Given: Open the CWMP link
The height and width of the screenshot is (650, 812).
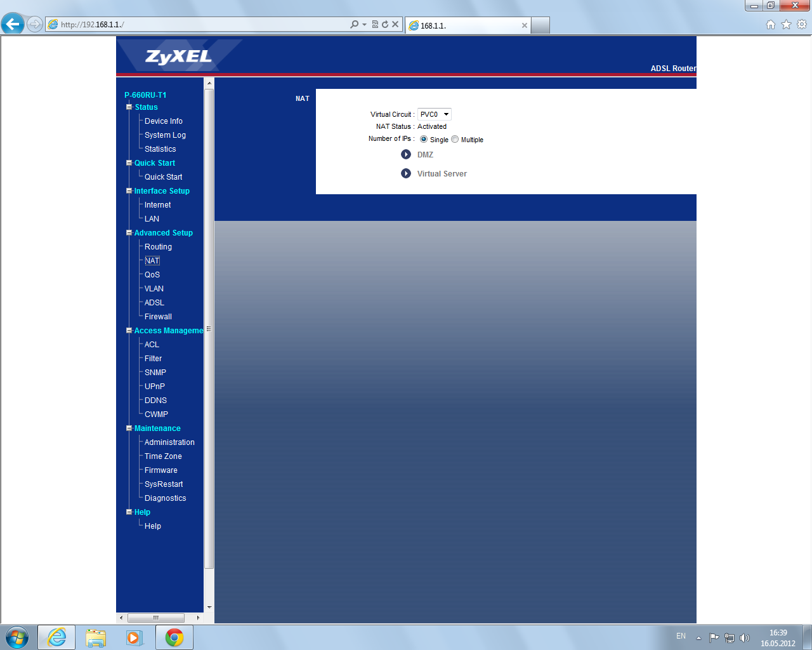Looking at the screenshot, I should (x=156, y=415).
